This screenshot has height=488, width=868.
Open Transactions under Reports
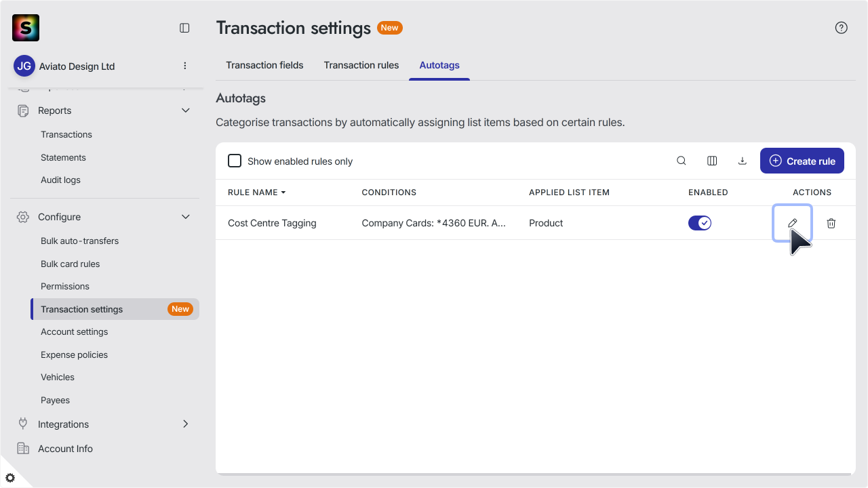click(66, 134)
